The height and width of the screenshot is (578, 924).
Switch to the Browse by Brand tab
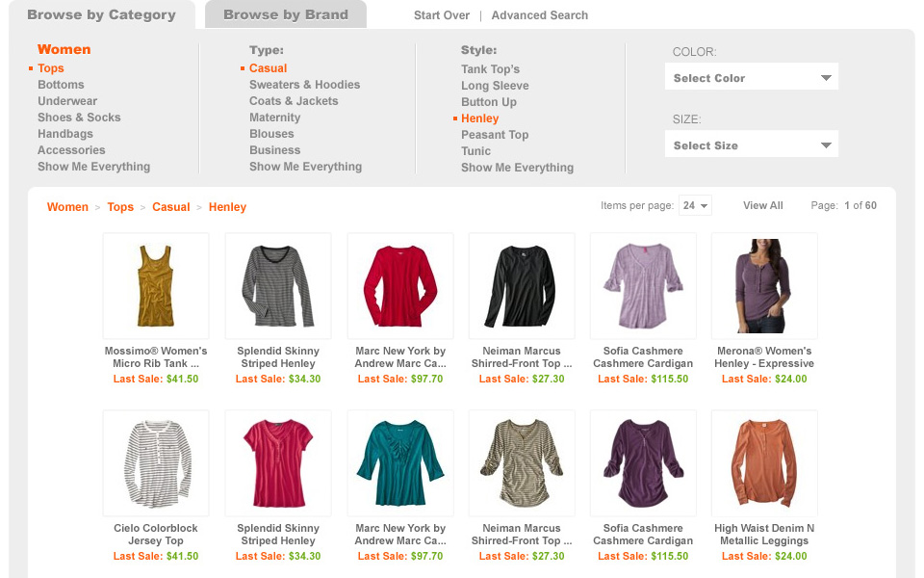286,14
